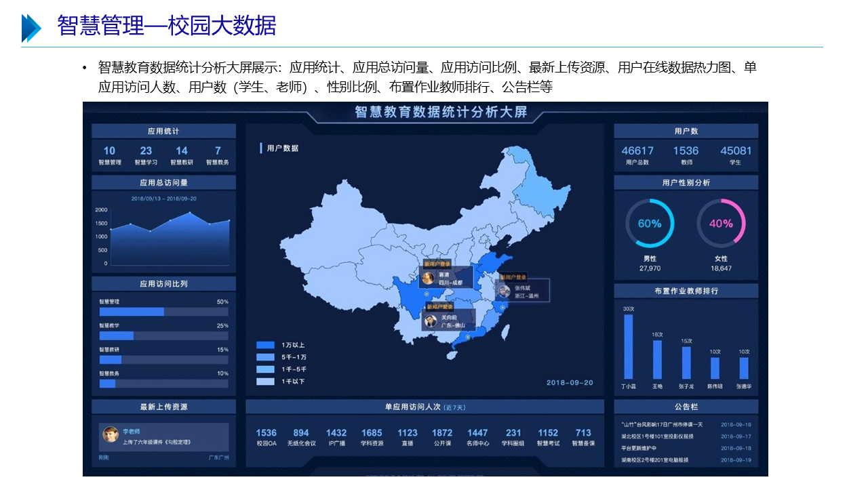The height and width of the screenshot is (488, 868).
Task: Click the 60% male donut chart
Action: [x=649, y=224]
